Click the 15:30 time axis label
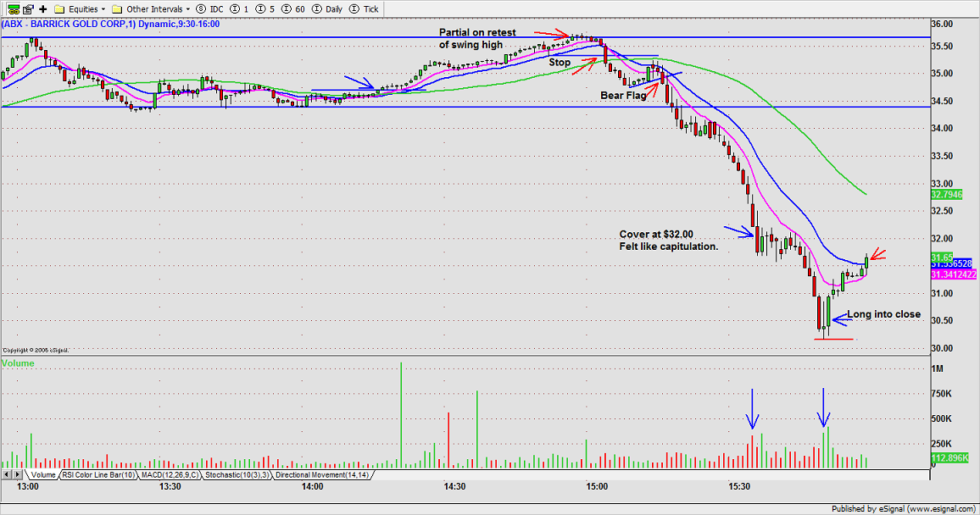This screenshot has width=980, height=515. click(738, 486)
